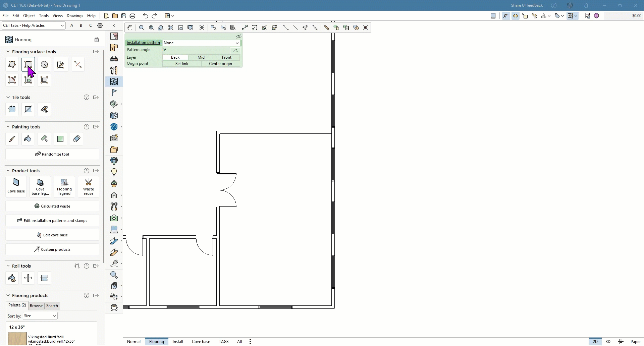The width and height of the screenshot is (644, 346).
Task: Open Tile tools help icon
Action: 87,97
